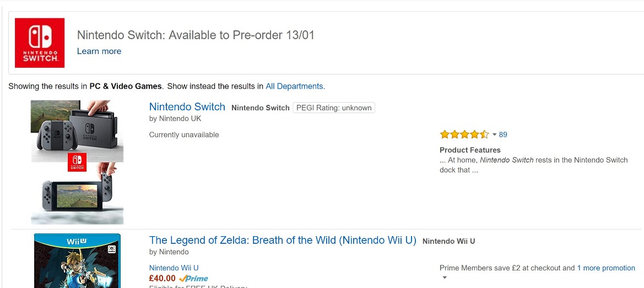644x288 pixels.
Task: Click the Prime logo icon
Action: [193, 279]
